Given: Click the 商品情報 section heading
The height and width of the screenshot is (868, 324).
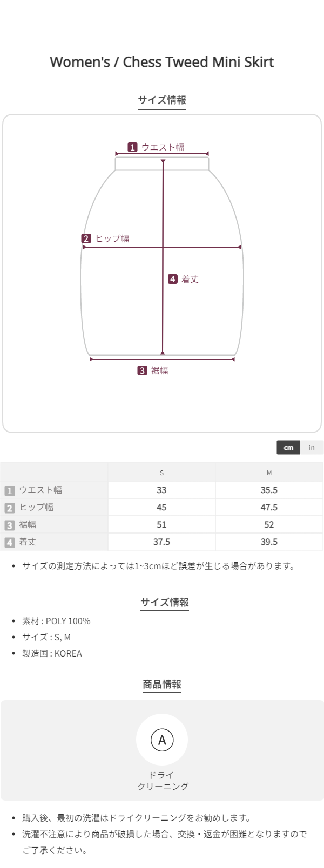Looking at the screenshot, I should (162, 685).
